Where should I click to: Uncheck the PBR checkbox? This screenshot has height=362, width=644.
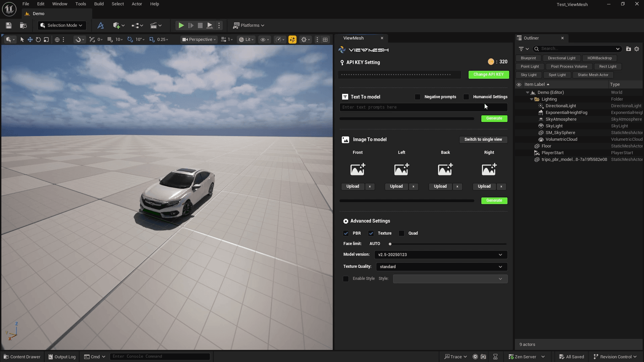pyautogui.click(x=346, y=233)
